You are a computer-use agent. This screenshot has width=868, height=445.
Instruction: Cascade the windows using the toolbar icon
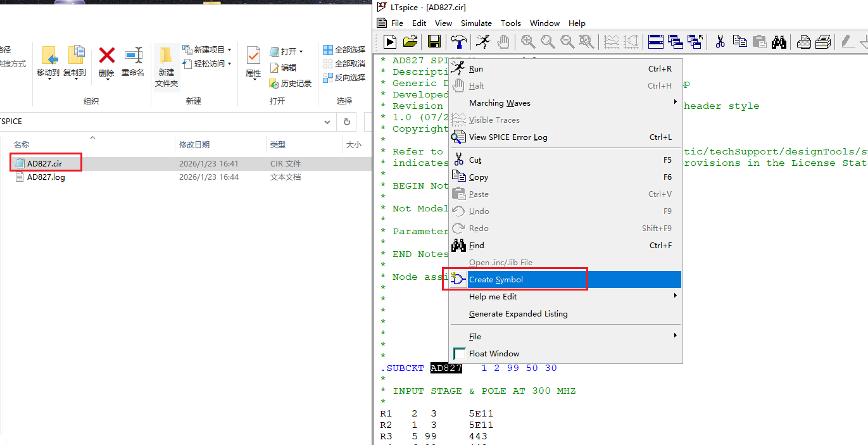click(x=676, y=42)
